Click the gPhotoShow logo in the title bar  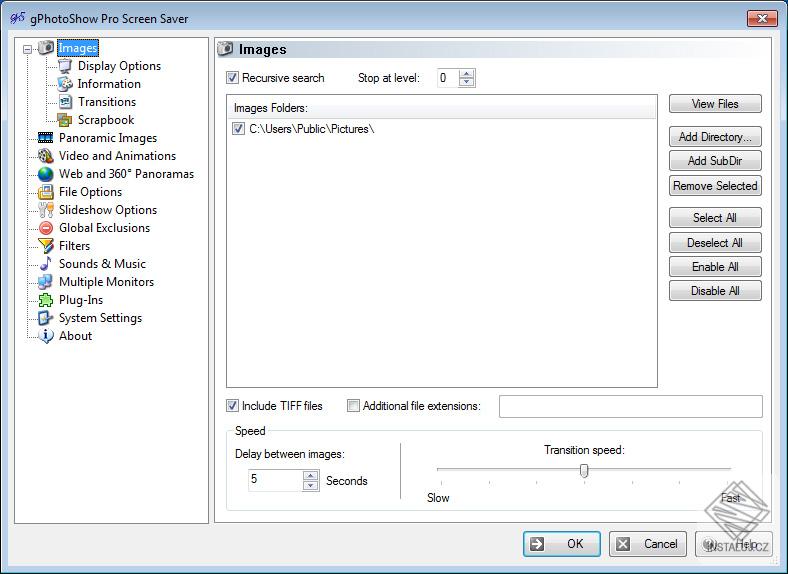coord(18,19)
